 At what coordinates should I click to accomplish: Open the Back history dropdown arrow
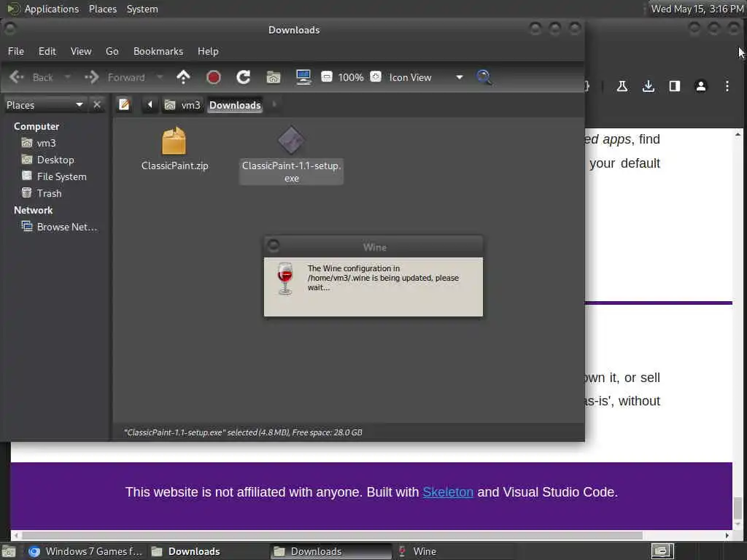67,77
